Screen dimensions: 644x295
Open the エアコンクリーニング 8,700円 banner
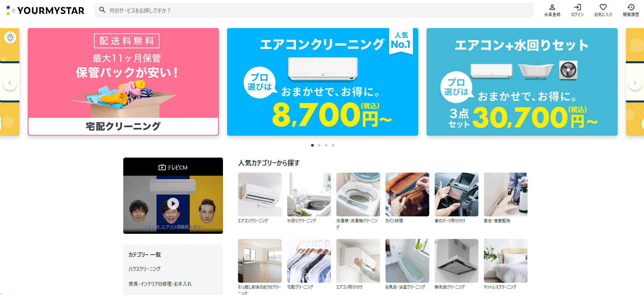click(x=323, y=82)
